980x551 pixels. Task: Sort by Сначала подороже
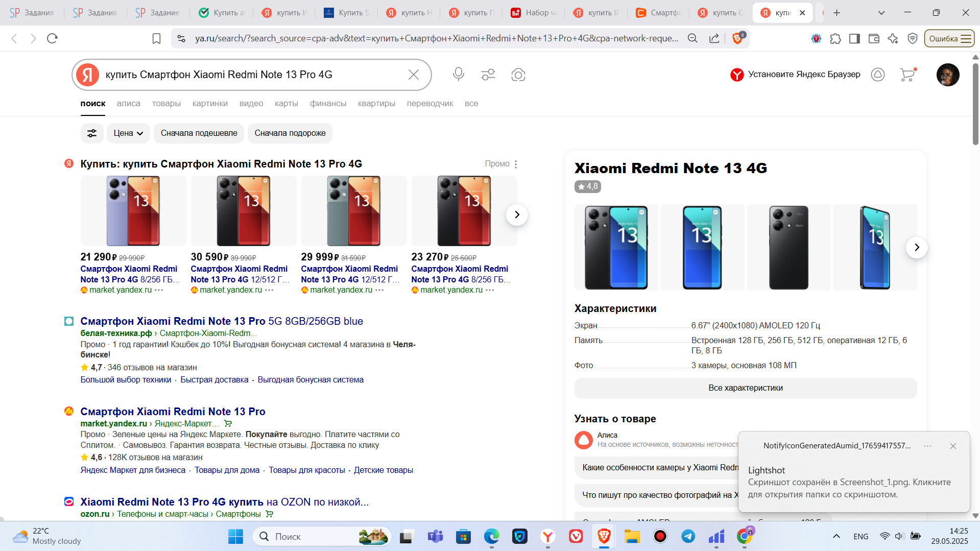point(290,133)
